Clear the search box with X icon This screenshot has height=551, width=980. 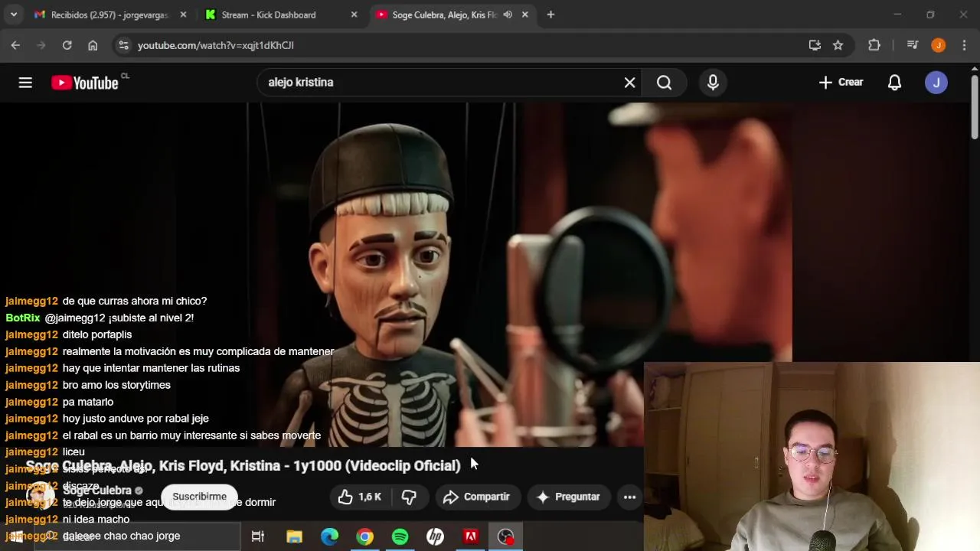(x=629, y=83)
